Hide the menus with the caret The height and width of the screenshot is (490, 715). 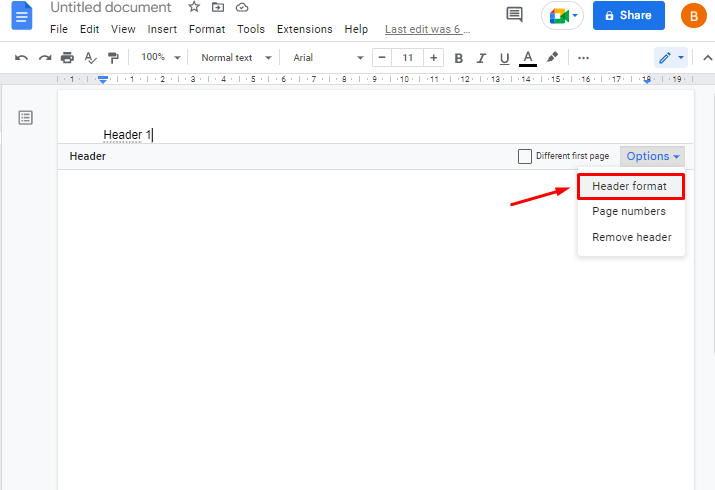(x=707, y=58)
